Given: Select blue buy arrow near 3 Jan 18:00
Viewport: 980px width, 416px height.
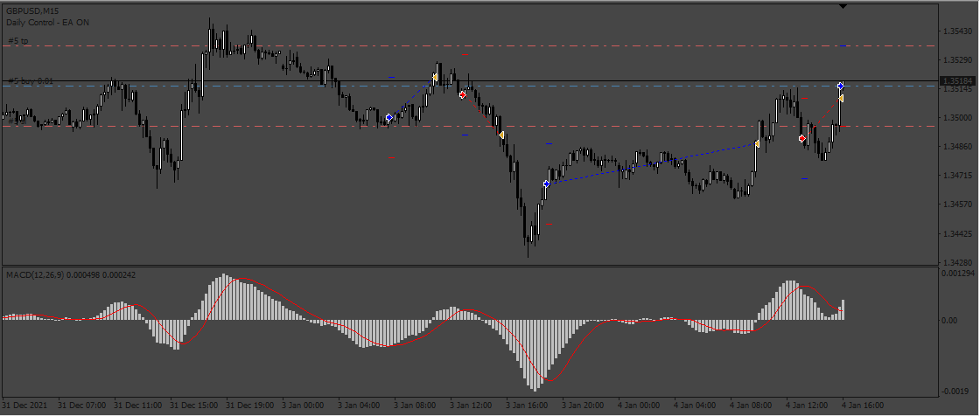Looking at the screenshot, I should pos(547,184).
